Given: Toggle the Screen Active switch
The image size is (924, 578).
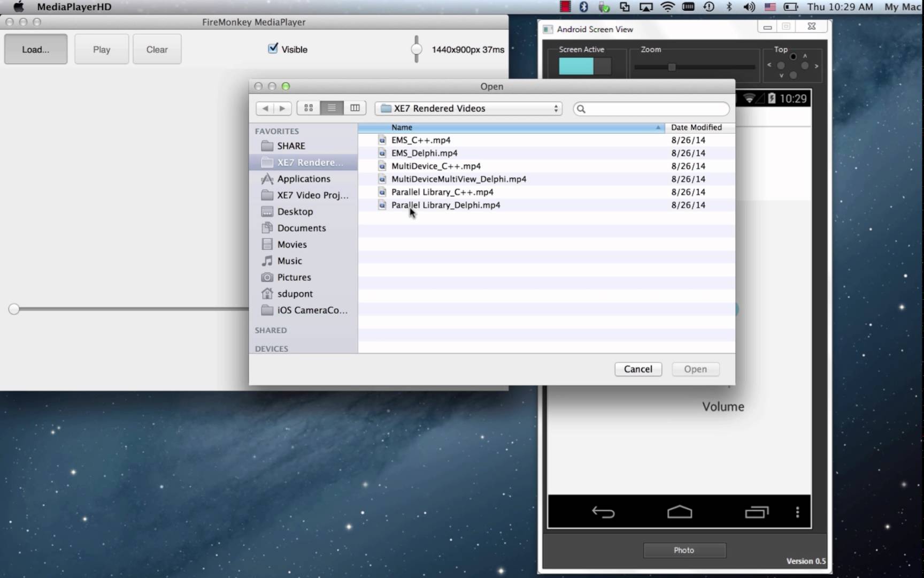Looking at the screenshot, I should coord(585,66).
